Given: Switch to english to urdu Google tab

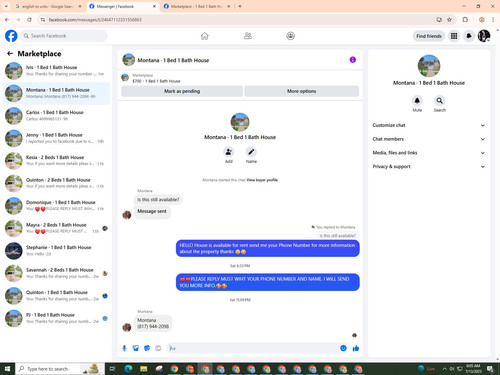Looking at the screenshot, I should (48, 6).
